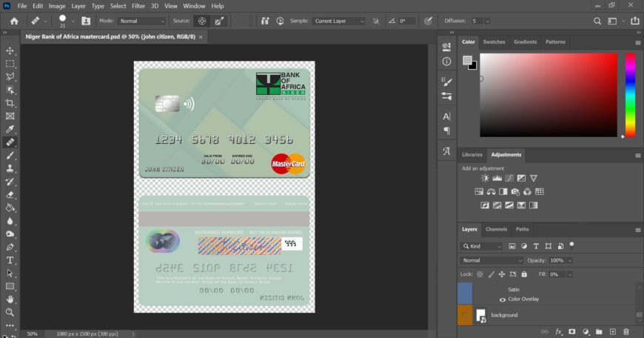Open the File menu
Image resolution: width=644 pixels, height=338 pixels.
pyautogui.click(x=22, y=6)
